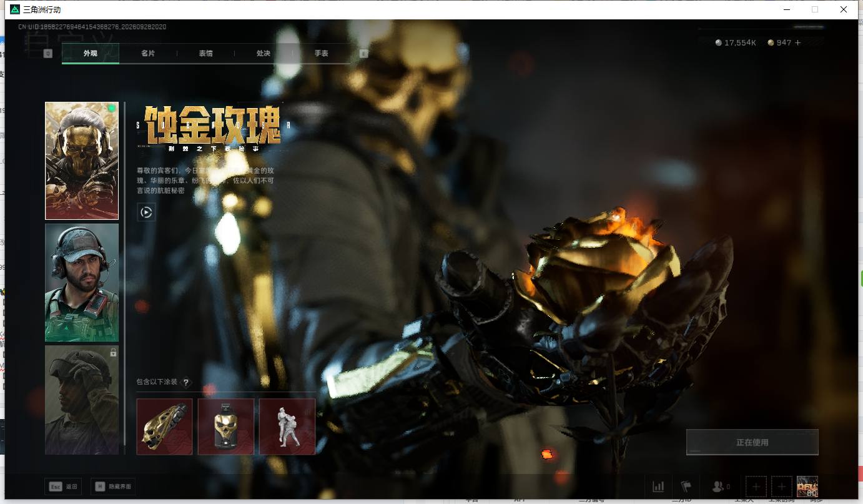863x504 pixels.
Task: Click the 包含以下涂装 label
Action: (157, 382)
